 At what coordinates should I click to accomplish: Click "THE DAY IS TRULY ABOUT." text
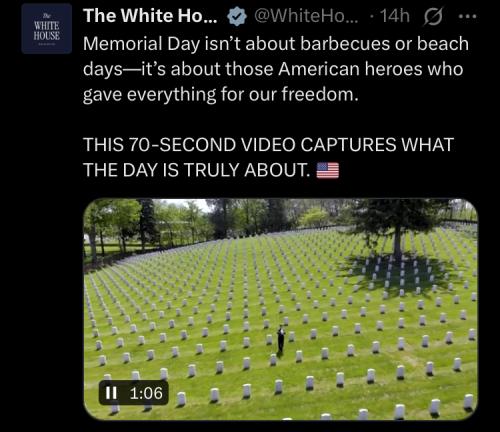pyautogui.click(x=197, y=170)
